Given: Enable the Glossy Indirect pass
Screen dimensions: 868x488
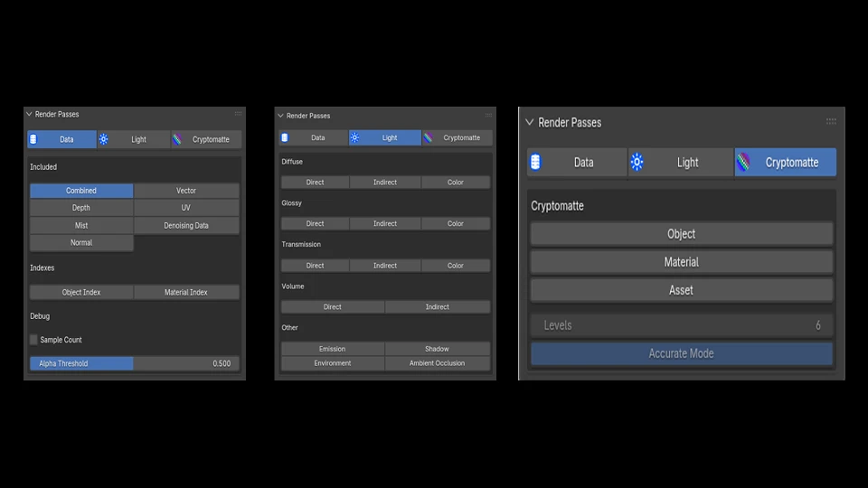Looking at the screenshot, I should (385, 223).
